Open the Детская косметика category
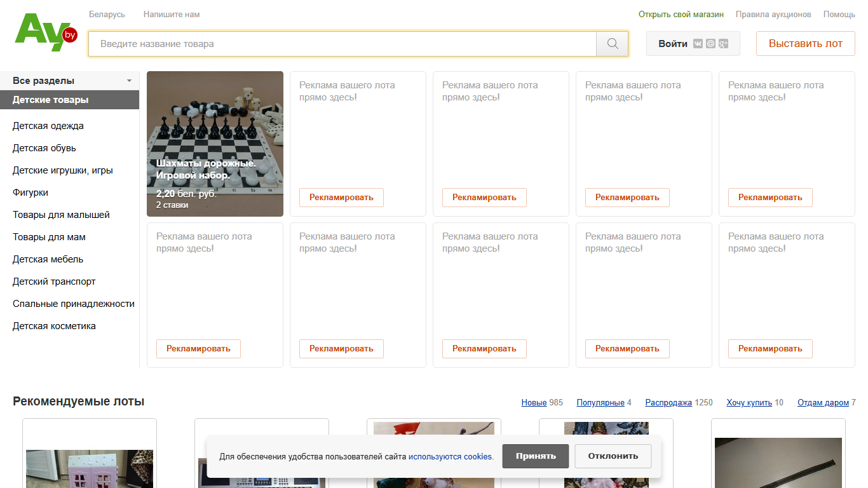This screenshot has height=488, width=868. coord(54,326)
